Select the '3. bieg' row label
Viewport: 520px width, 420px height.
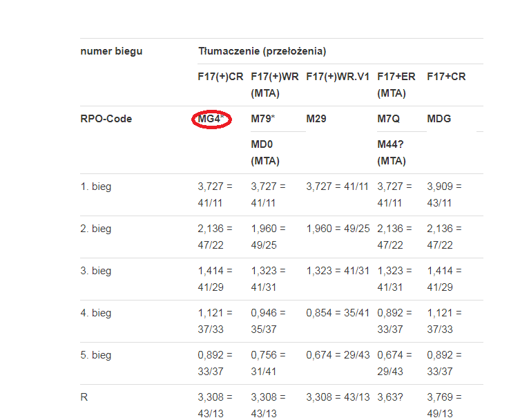tap(96, 271)
